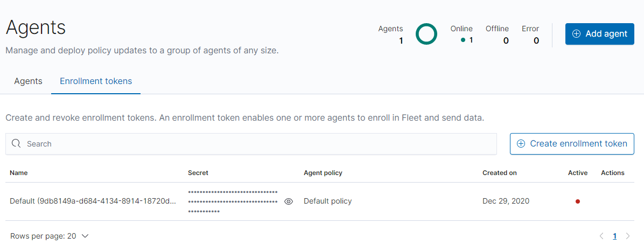Open the Rows per page dropdown
The width and height of the screenshot is (644, 251).
coord(49,236)
